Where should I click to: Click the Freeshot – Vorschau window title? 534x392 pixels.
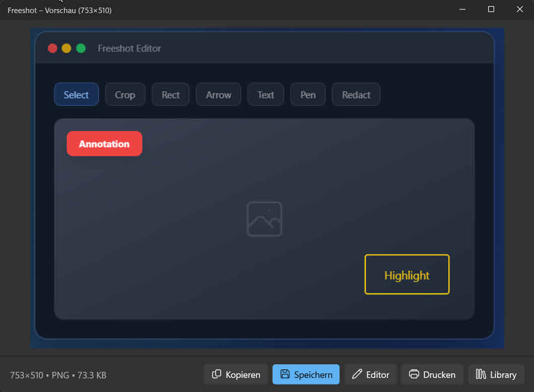point(59,11)
